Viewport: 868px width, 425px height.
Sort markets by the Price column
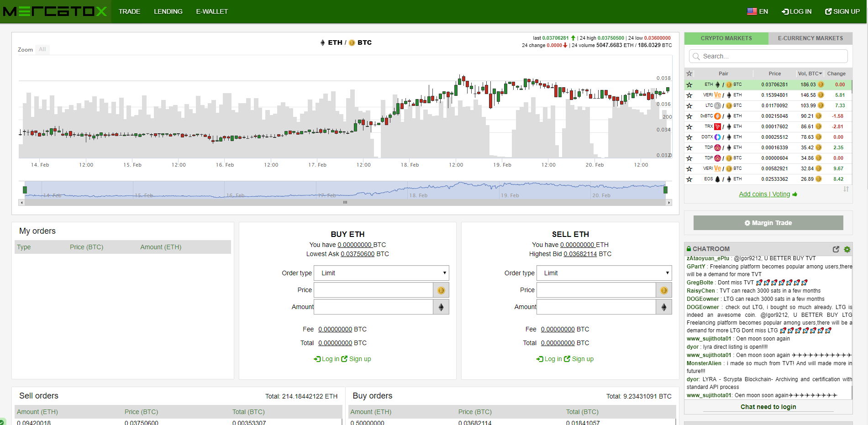[x=775, y=73]
